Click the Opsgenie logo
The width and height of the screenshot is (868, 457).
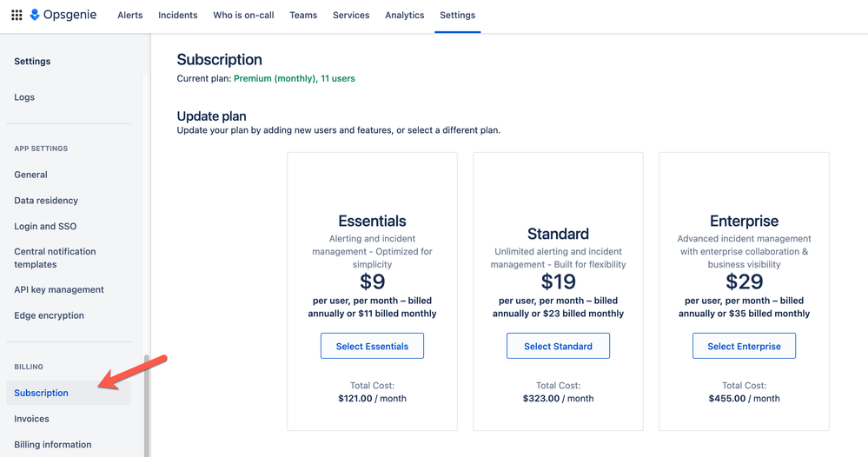[63, 15]
